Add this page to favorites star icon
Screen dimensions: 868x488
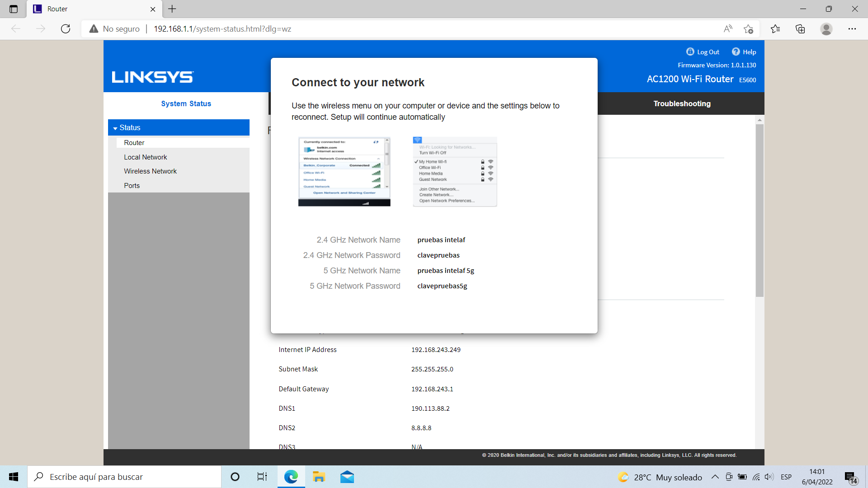click(x=748, y=29)
